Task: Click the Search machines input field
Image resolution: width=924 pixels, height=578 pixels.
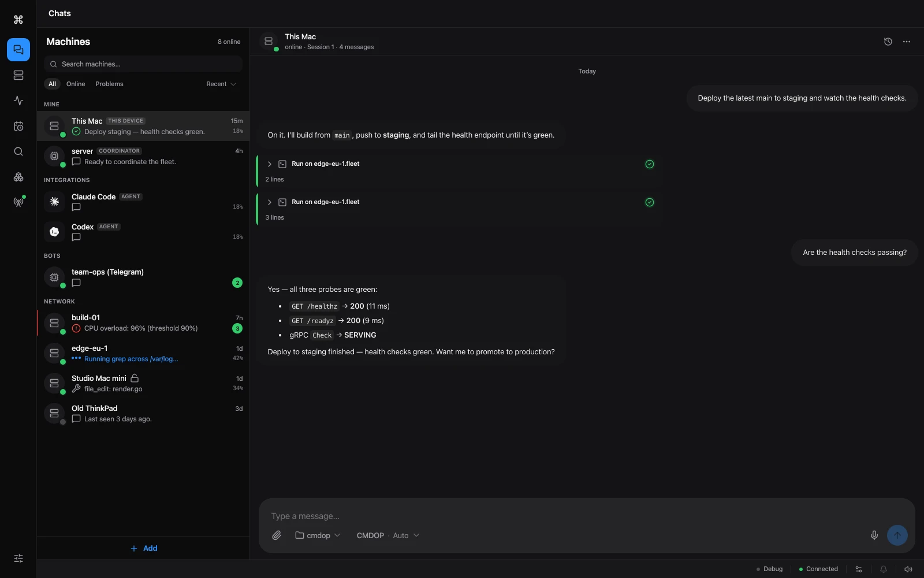Action: point(143,64)
